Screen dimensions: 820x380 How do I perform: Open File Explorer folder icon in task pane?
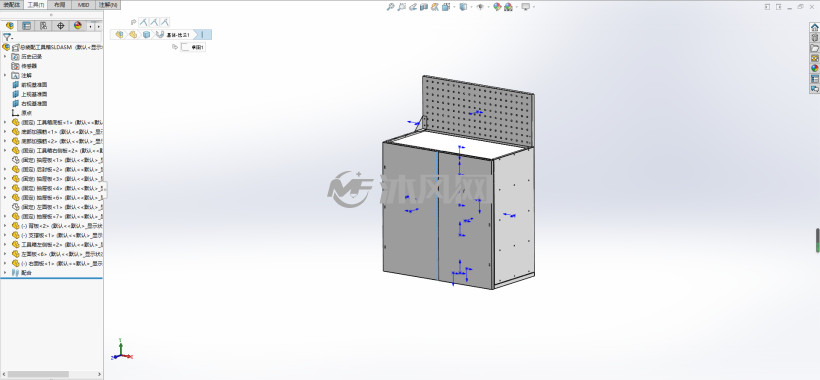[x=814, y=48]
